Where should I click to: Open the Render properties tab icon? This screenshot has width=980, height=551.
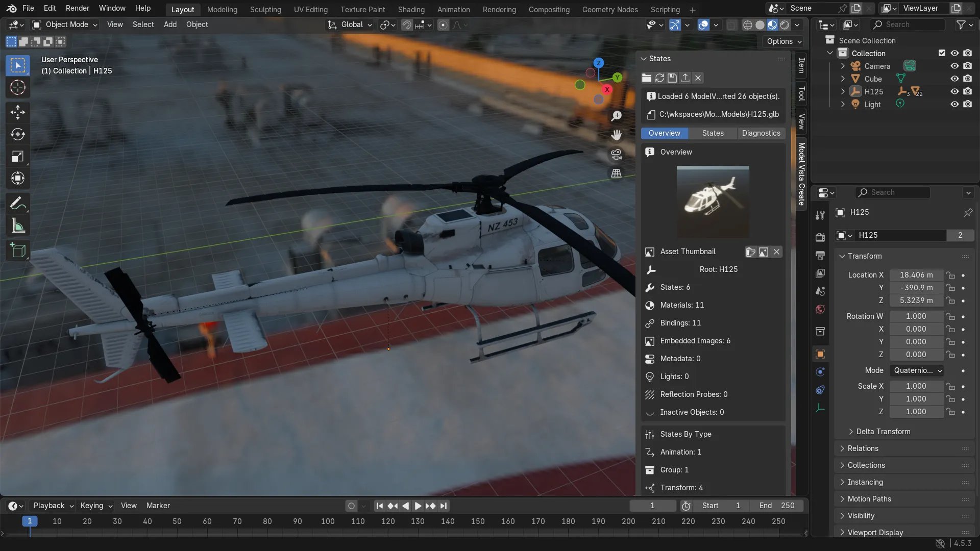[x=820, y=237]
